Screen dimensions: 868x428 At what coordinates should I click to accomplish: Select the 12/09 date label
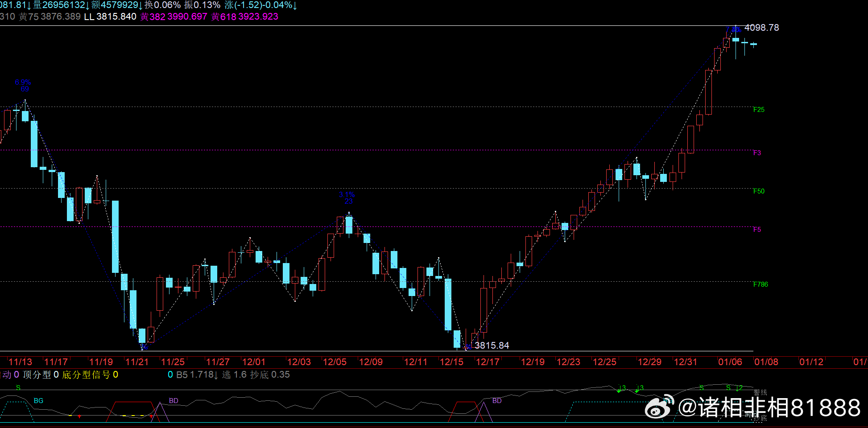[371, 362]
